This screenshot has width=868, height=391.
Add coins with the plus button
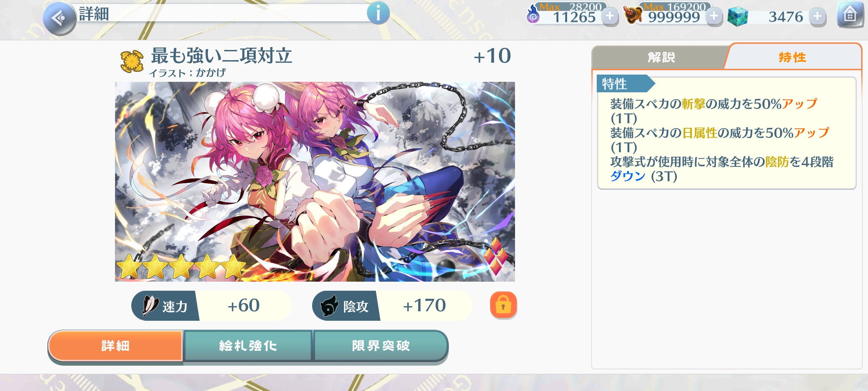point(714,16)
